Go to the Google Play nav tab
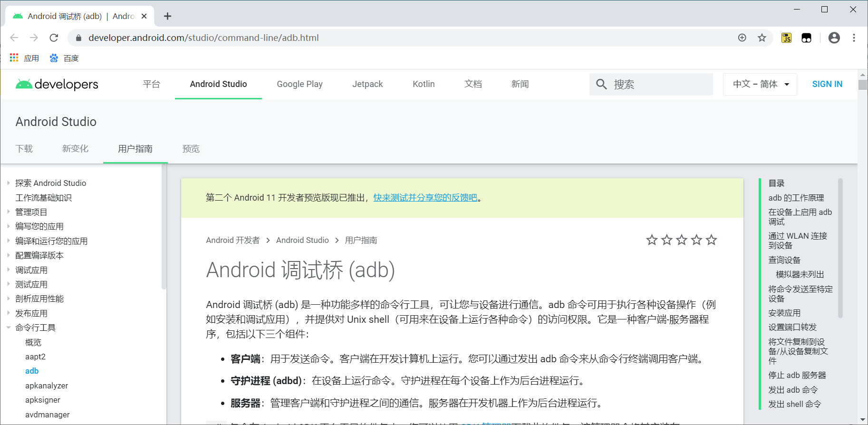The width and height of the screenshot is (868, 425). click(299, 84)
